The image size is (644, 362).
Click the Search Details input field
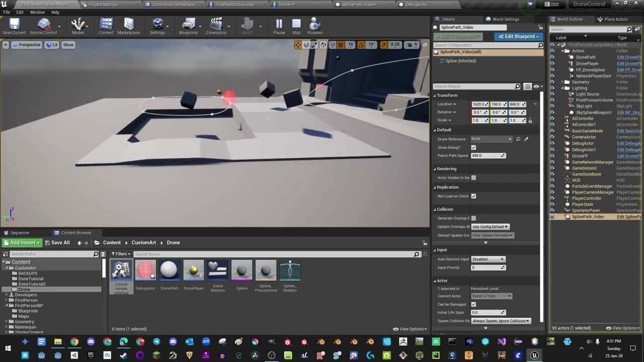tap(477, 86)
